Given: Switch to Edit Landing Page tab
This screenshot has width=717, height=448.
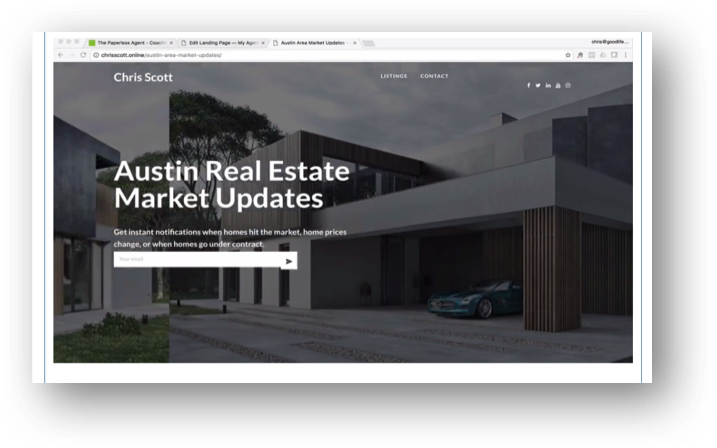Looking at the screenshot, I should tap(223, 43).
